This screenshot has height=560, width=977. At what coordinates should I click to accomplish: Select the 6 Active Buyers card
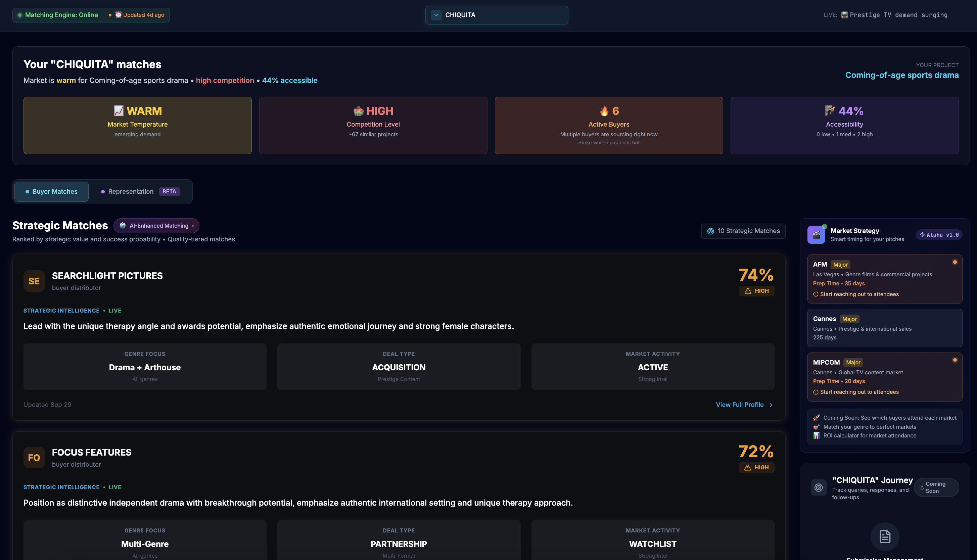(x=609, y=125)
